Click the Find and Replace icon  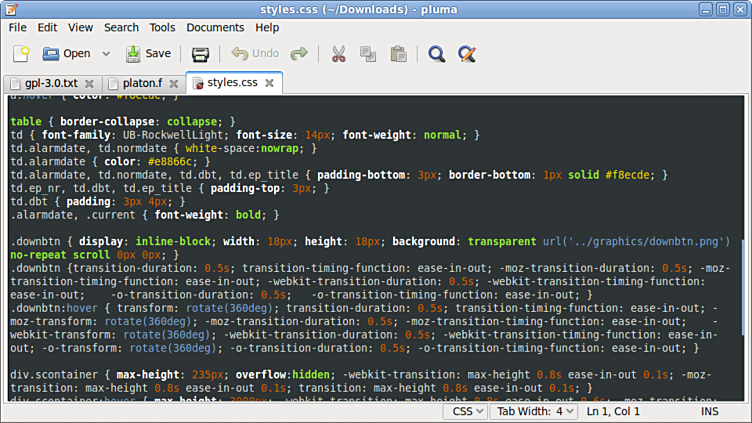(x=466, y=53)
